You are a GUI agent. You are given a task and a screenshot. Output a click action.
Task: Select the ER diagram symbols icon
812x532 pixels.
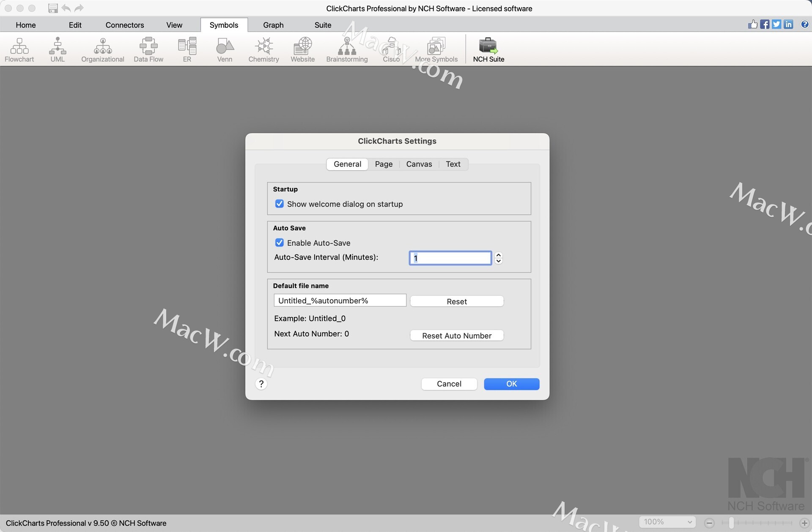[x=187, y=49]
